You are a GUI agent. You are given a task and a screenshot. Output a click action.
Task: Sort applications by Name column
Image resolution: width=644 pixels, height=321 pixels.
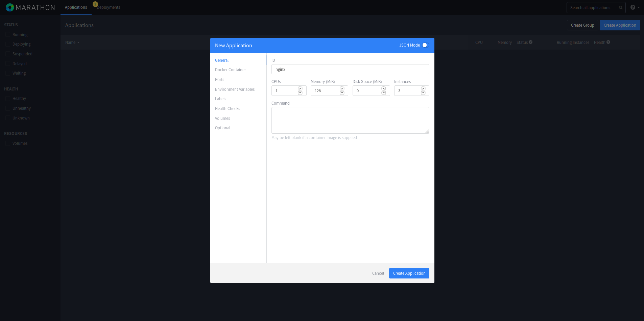[x=72, y=43]
